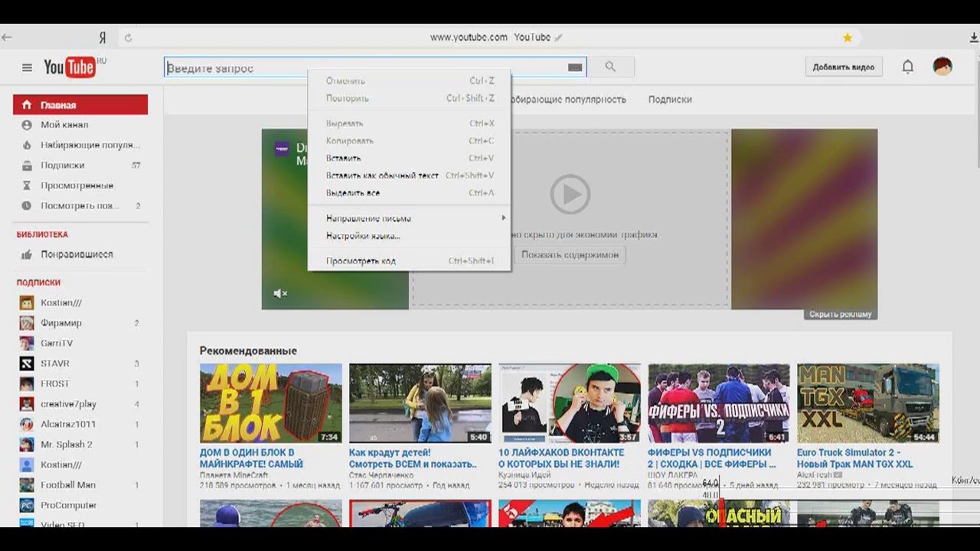The height and width of the screenshot is (551, 980).
Task: Click the Добавить видео button
Action: 844,67
